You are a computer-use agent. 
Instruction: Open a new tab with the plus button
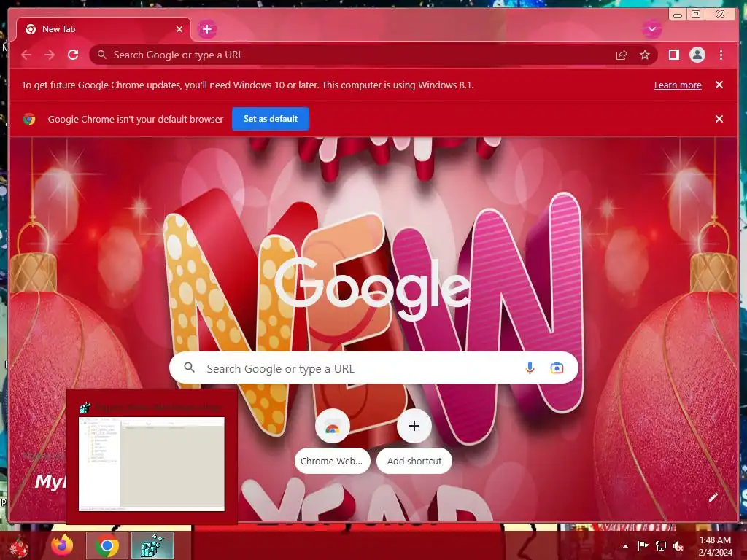pyautogui.click(x=206, y=29)
